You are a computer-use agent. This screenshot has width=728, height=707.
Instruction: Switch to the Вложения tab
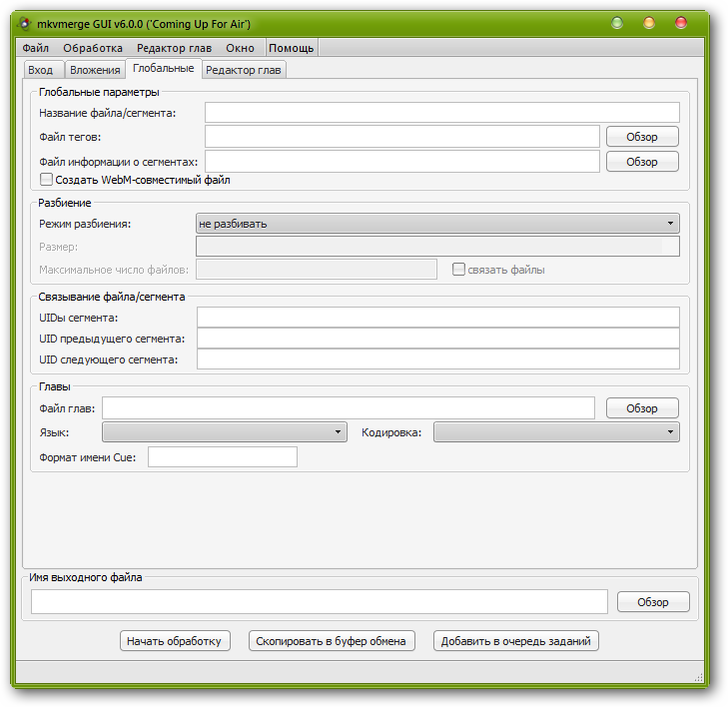coord(95,70)
